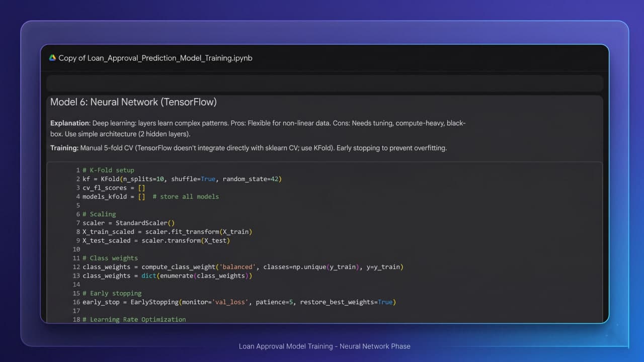
Task: Click the Model 6: Neural Network (TensorFlow) heading
Action: point(133,102)
